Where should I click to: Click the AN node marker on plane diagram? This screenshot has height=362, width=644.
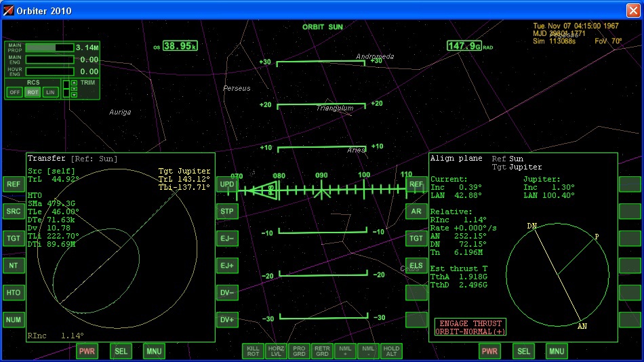pyautogui.click(x=582, y=326)
